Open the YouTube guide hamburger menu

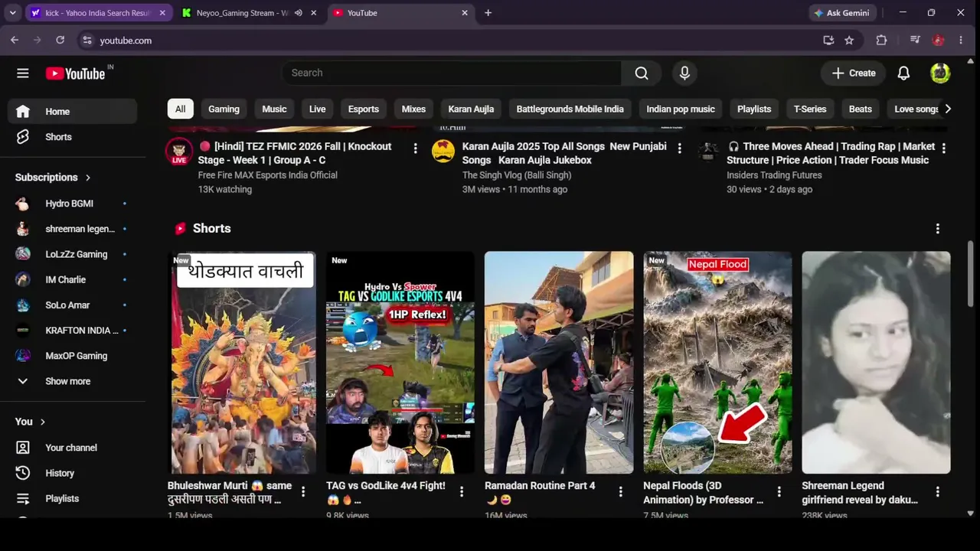tap(23, 73)
